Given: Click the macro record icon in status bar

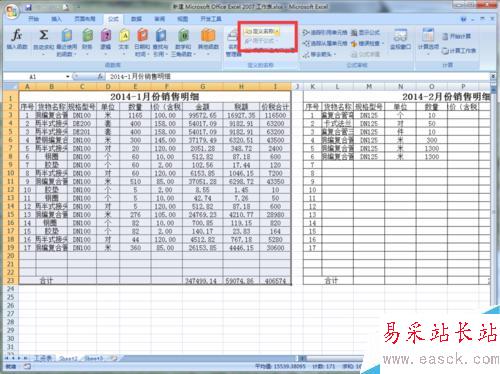Looking at the screenshot, I should [x=27, y=366].
